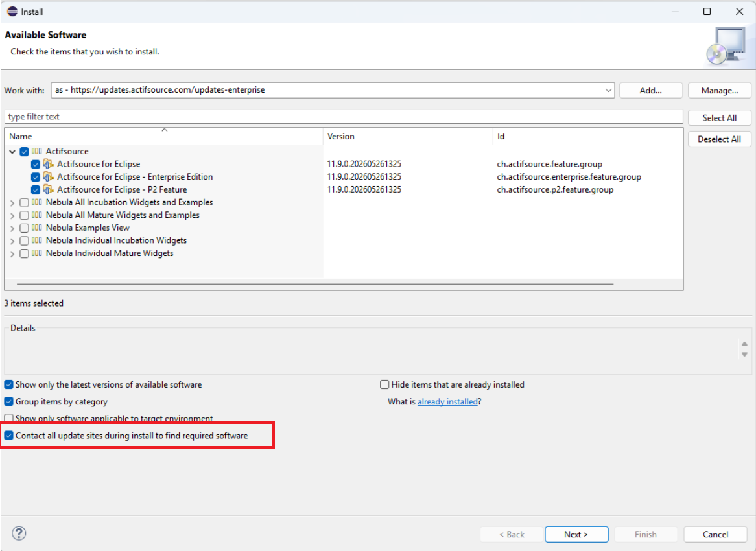Uncheck Actifsource for Eclipse feature checkbox
Image resolution: width=756 pixels, height=551 pixels.
pos(36,165)
